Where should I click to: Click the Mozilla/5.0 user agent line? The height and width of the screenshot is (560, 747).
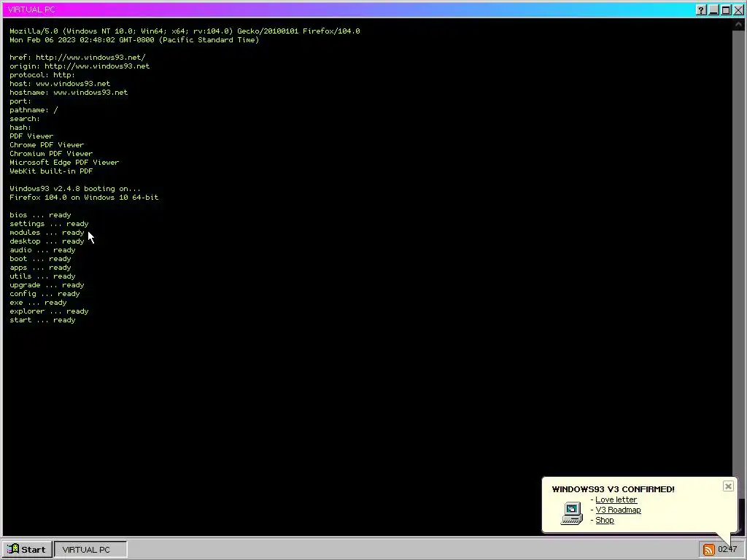(x=185, y=31)
